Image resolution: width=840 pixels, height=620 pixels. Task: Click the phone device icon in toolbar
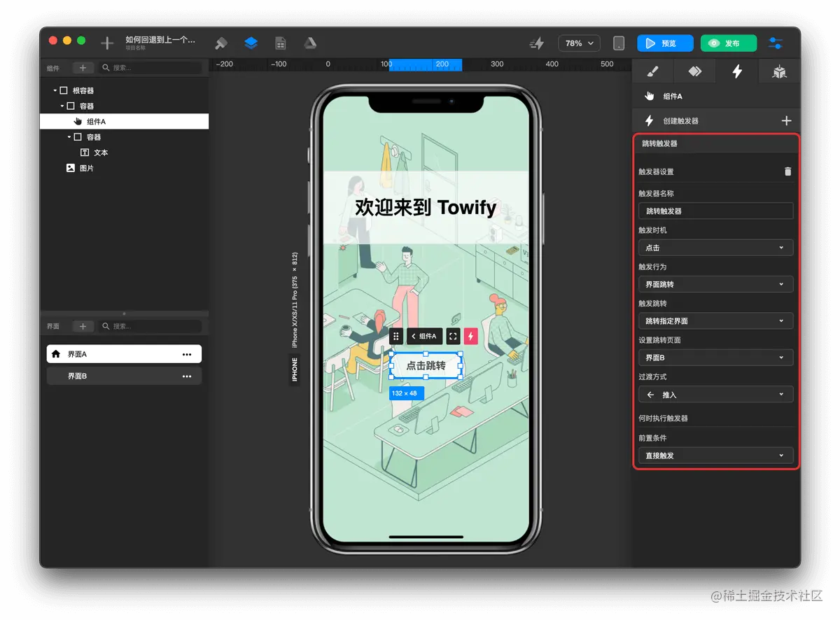tap(619, 43)
